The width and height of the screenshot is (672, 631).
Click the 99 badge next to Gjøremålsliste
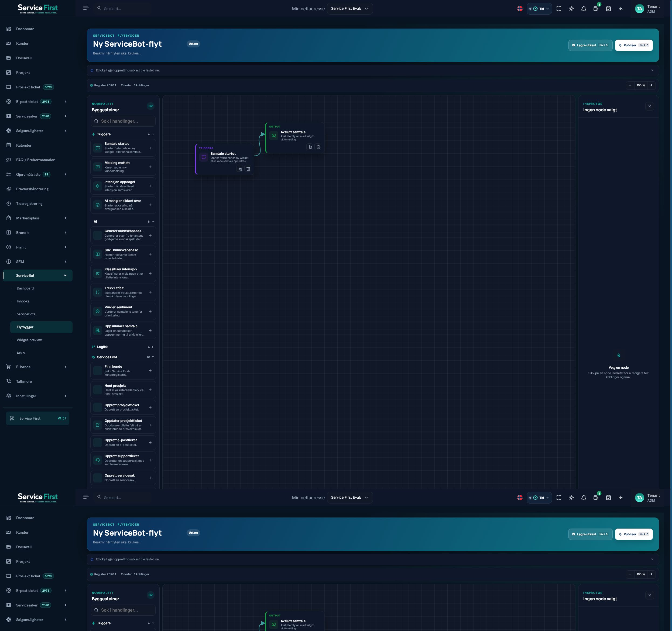click(x=47, y=174)
